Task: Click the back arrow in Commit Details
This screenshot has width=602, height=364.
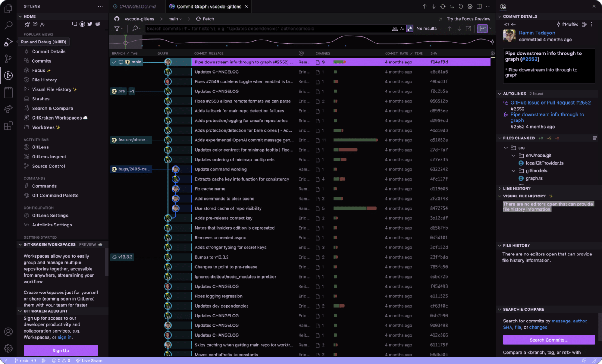Action: [513, 24]
